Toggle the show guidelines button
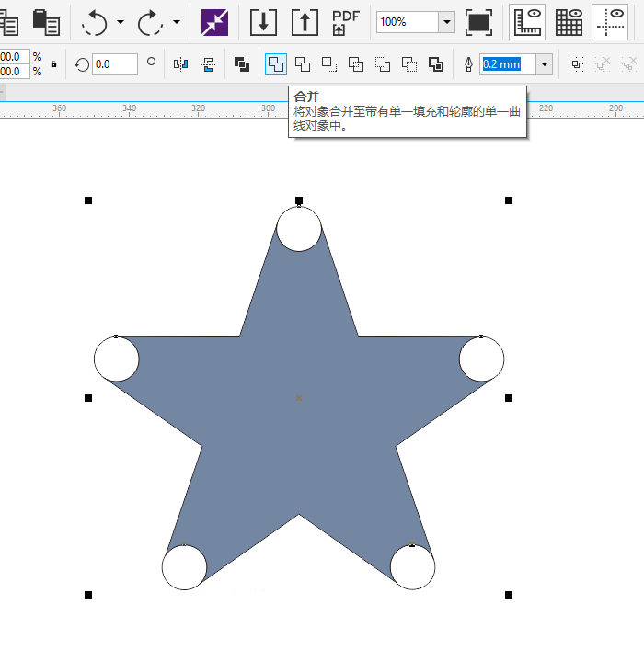The height and width of the screenshot is (650, 644). click(610, 21)
